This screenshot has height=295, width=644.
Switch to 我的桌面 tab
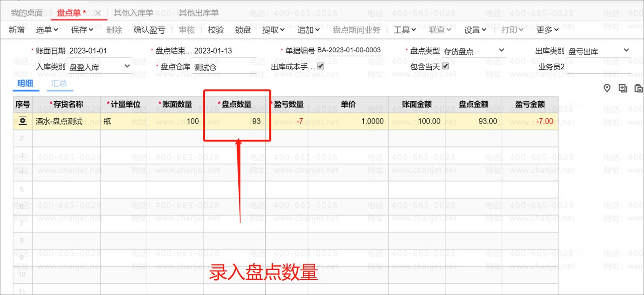click(27, 13)
